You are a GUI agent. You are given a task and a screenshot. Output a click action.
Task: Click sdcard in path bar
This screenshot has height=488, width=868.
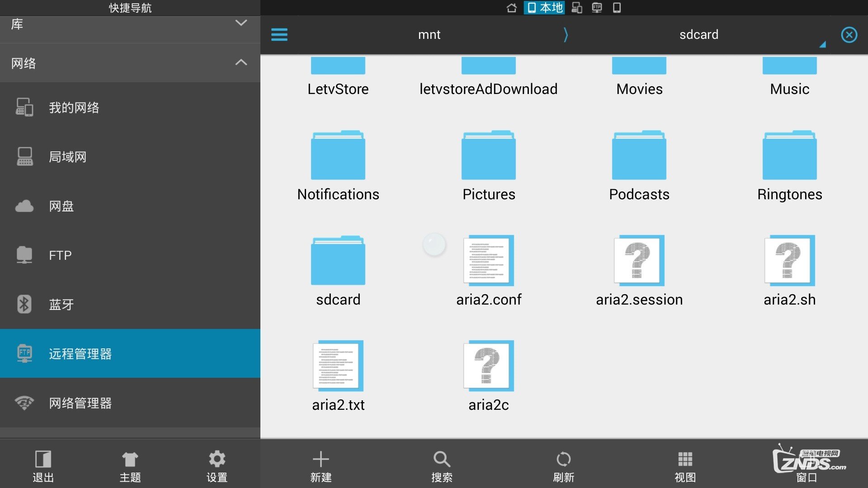point(698,35)
